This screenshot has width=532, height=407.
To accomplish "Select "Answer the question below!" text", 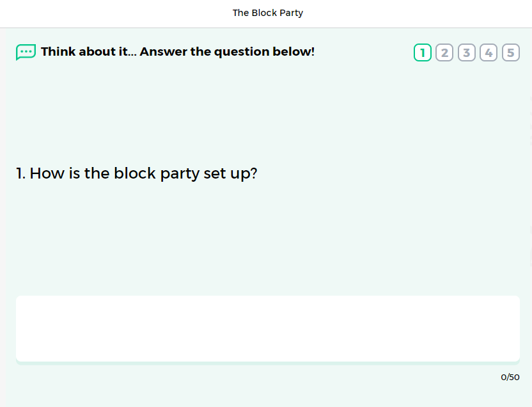I will pos(227,52).
